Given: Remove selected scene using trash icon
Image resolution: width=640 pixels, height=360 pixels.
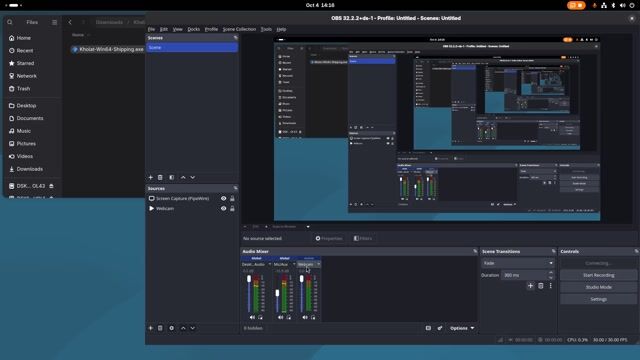Looking at the screenshot, I should (x=160, y=178).
